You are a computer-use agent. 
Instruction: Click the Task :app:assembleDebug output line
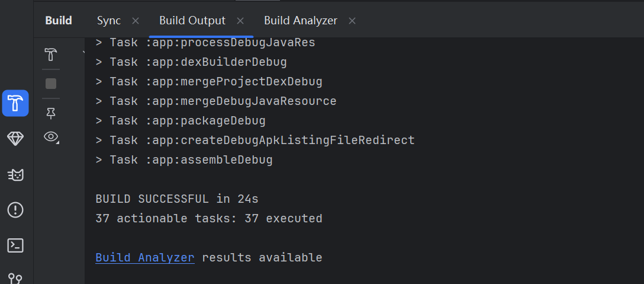tap(183, 160)
